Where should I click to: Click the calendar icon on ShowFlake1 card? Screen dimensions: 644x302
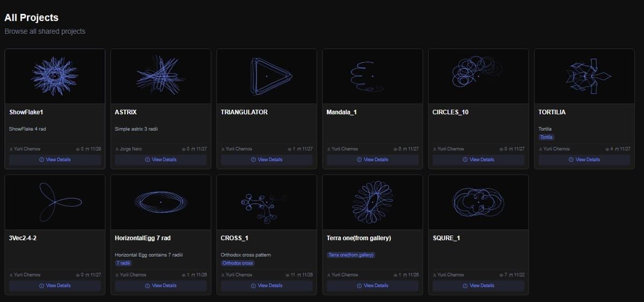pos(88,149)
